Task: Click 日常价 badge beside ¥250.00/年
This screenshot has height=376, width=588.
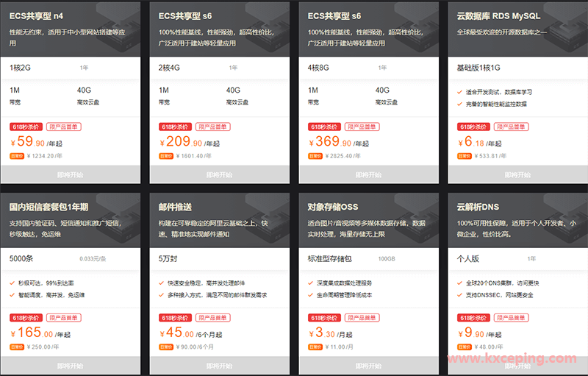Action: pyautogui.click(x=17, y=347)
